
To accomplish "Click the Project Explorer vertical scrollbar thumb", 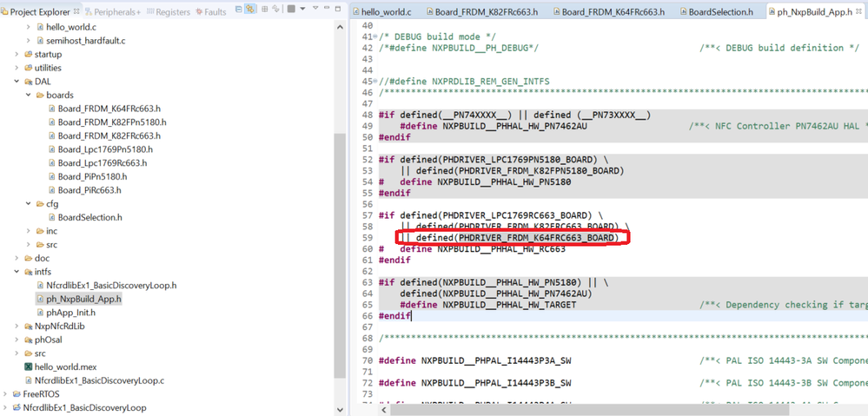I will 340,255.
